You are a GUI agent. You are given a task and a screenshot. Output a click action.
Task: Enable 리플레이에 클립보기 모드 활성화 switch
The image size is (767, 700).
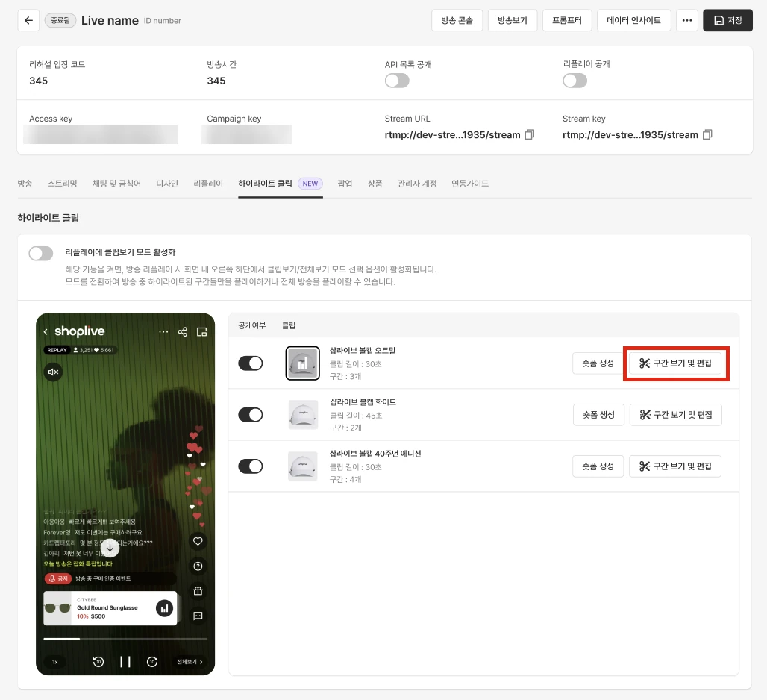pyautogui.click(x=40, y=254)
